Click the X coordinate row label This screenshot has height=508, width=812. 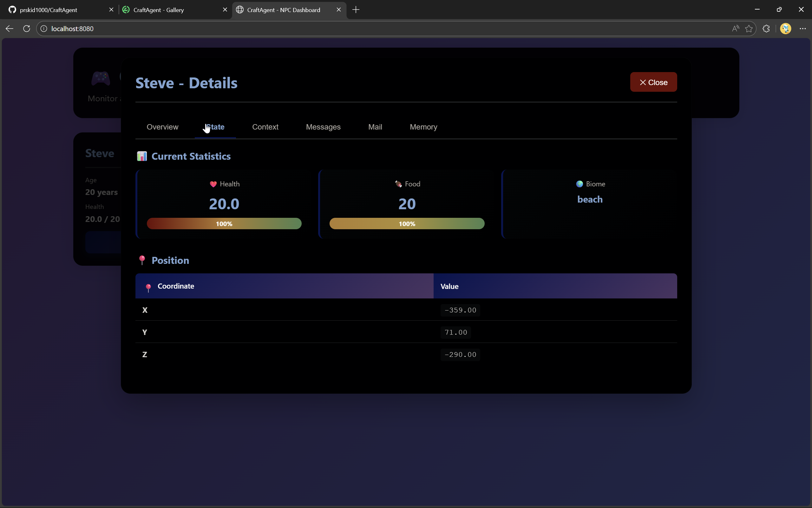145,310
